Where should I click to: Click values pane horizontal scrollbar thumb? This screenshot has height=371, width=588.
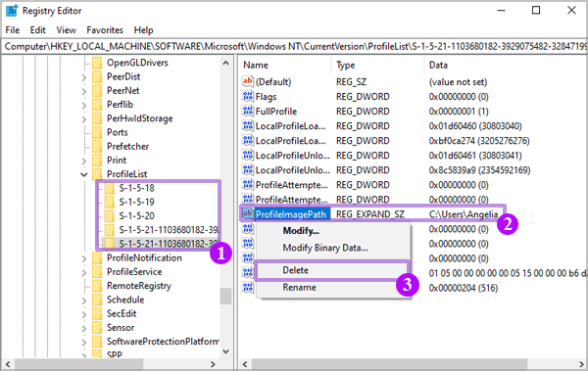[x=390, y=364]
